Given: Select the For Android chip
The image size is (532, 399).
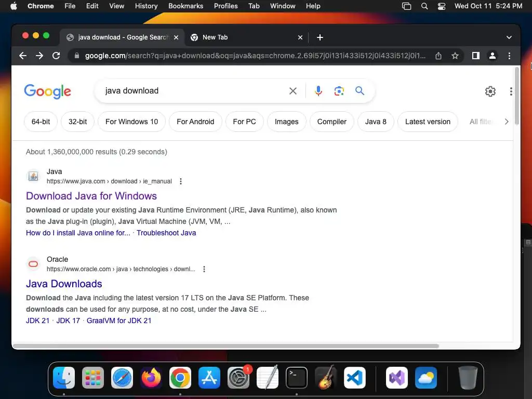Looking at the screenshot, I should point(195,122).
